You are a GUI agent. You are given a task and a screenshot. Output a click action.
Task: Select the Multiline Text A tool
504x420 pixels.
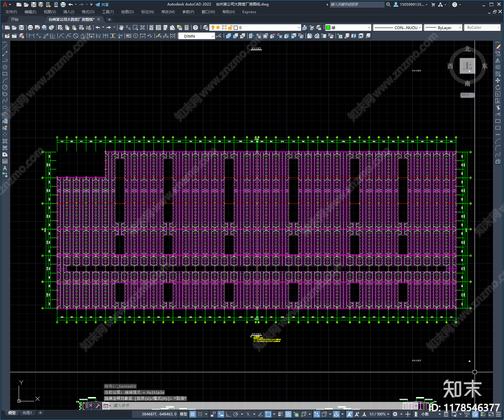(x=5, y=168)
